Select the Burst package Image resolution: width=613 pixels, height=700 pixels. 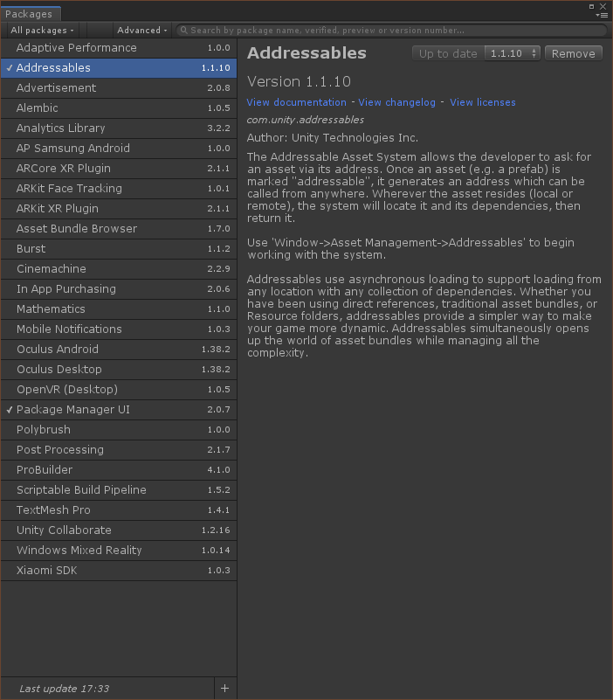(x=119, y=249)
